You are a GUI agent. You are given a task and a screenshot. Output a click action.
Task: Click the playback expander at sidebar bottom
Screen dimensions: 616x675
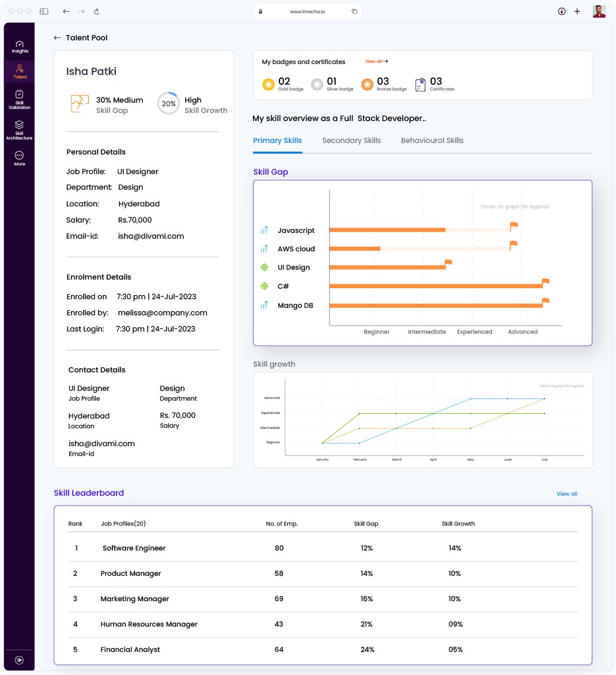(x=20, y=659)
